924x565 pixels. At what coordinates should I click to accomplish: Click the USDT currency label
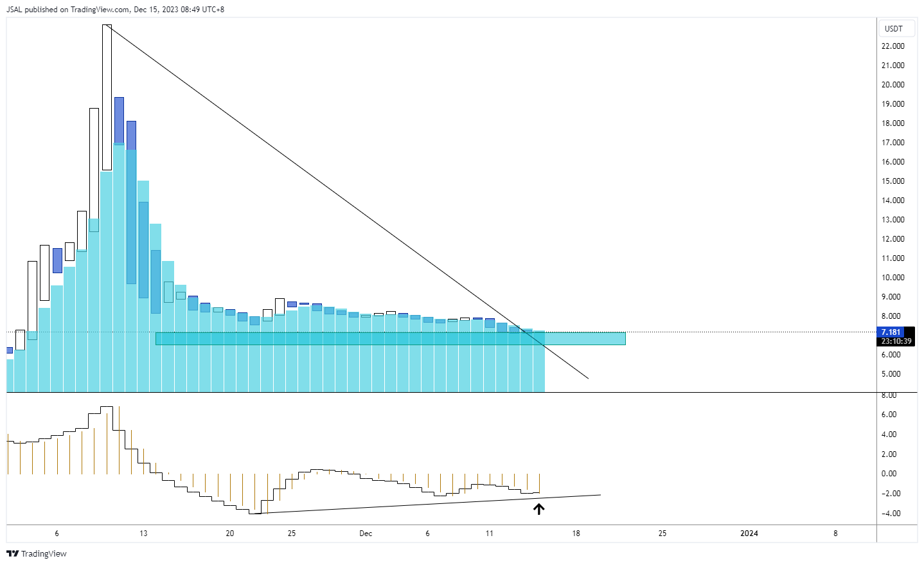[893, 28]
